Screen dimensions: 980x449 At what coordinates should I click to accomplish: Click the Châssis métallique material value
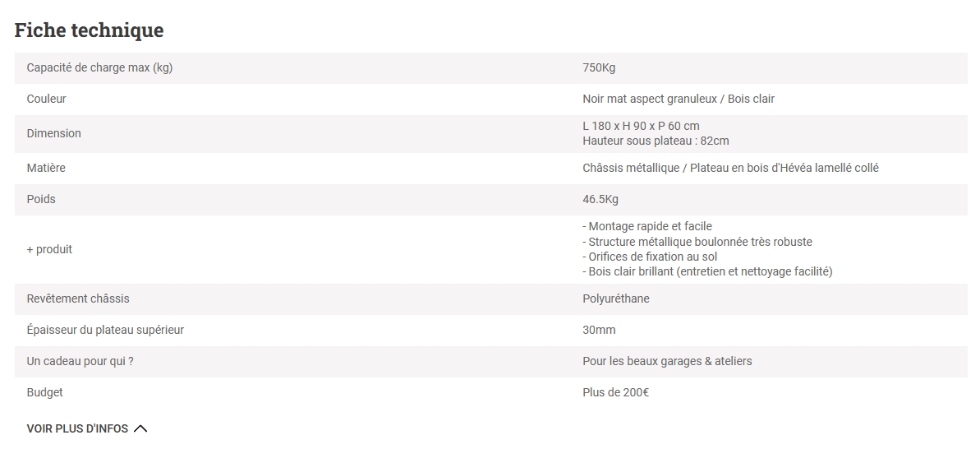[x=730, y=168]
